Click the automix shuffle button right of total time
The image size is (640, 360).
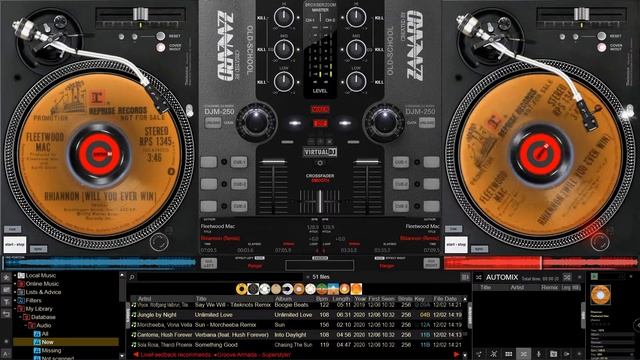(567, 278)
